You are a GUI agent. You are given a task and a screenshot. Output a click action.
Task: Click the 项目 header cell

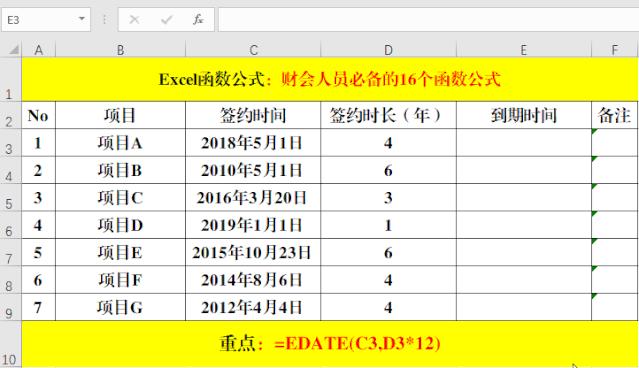coord(120,115)
